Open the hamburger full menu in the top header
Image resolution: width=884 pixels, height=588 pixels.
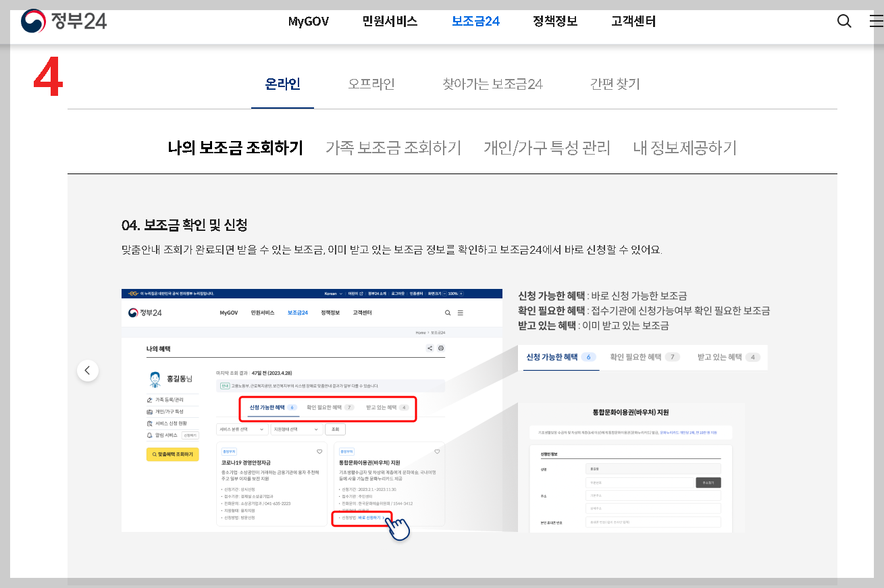pos(877,21)
